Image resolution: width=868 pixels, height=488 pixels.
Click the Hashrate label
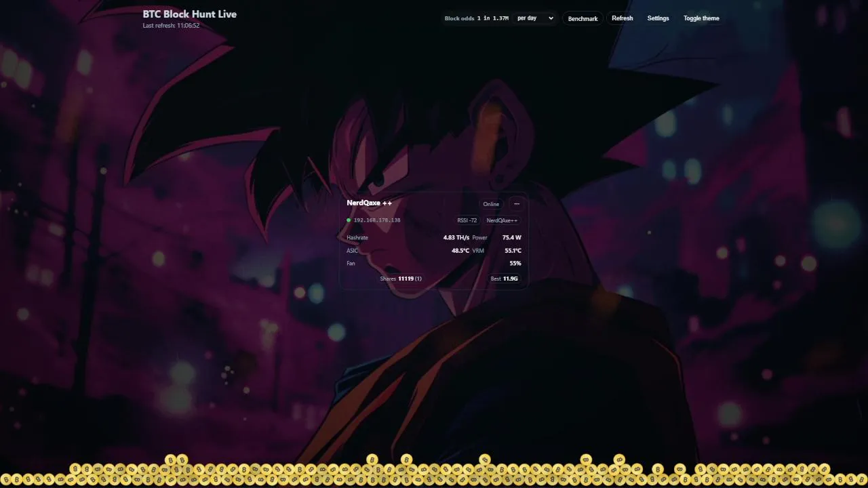pyautogui.click(x=357, y=238)
